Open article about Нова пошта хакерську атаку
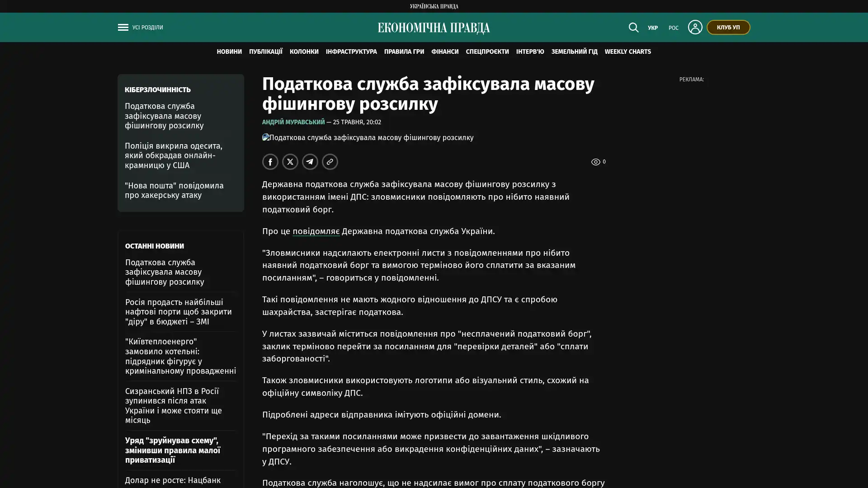The image size is (868, 488). click(x=174, y=190)
